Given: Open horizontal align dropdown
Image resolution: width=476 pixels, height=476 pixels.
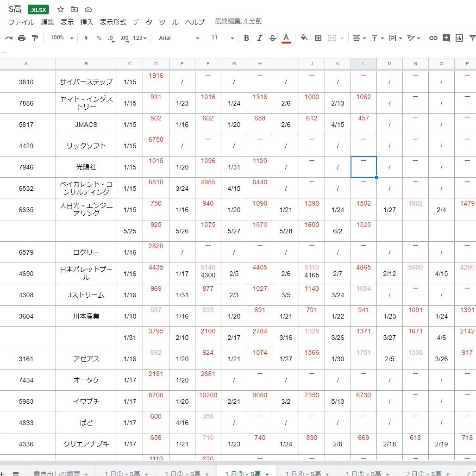Looking at the screenshot, I should [x=359, y=38].
